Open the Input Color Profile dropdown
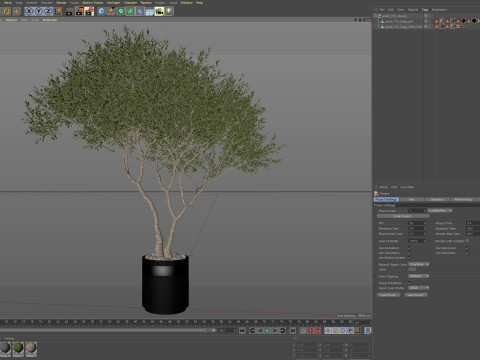Viewport: 480px width, 360px height. [419, 288]
